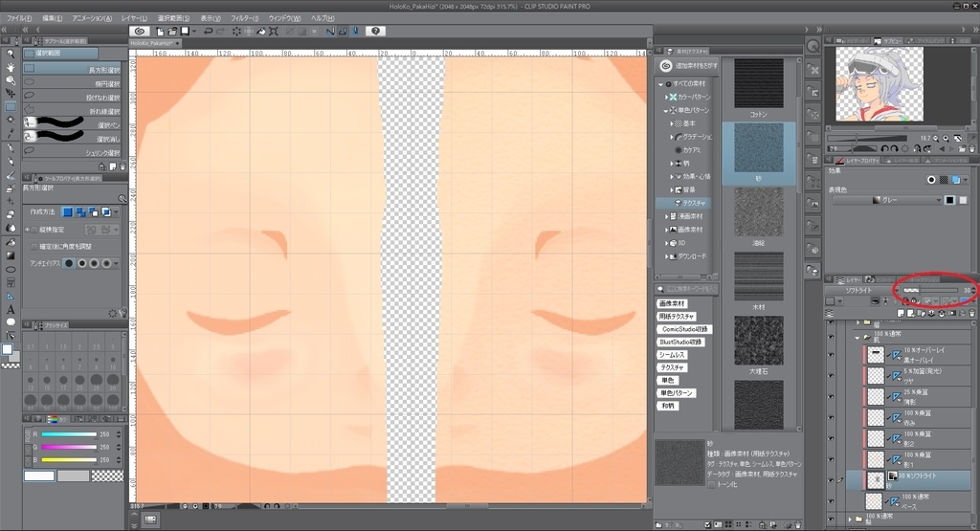Viewport: 980px width, 531px height.
Task: Select the Zoom magnifier tool
Action: click(10, 54)
